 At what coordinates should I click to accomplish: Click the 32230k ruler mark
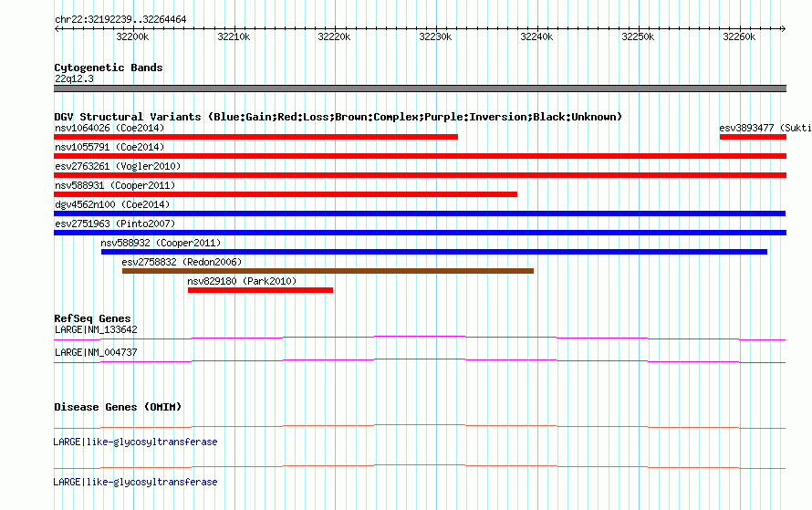click(x=435, y=36)
